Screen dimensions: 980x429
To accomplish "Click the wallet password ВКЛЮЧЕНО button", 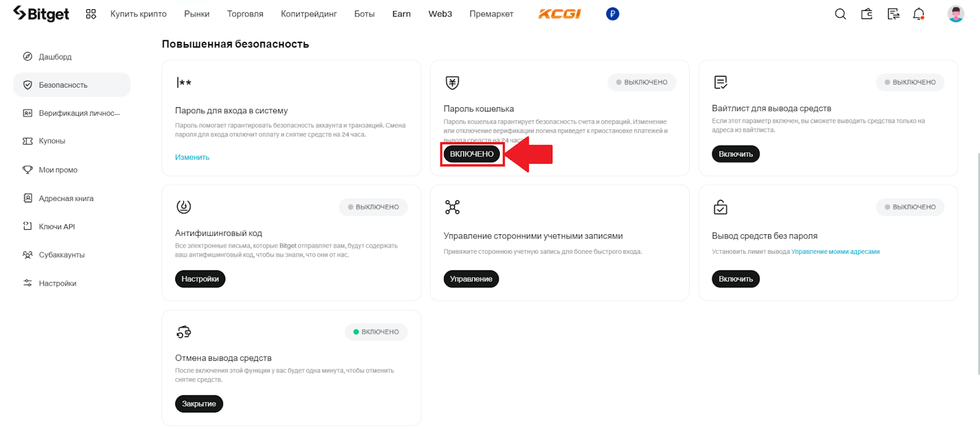I will click(x=472, y=154).
